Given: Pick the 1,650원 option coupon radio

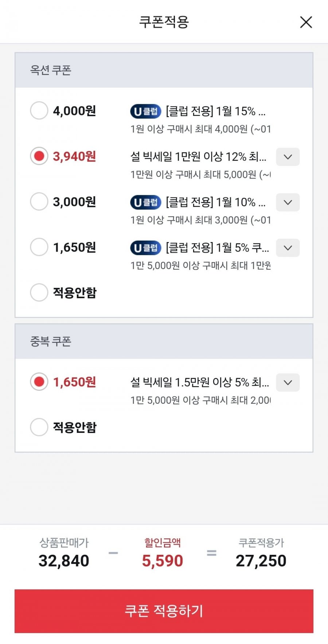Looking at the screenshot, I should click(x=39, y=247).
